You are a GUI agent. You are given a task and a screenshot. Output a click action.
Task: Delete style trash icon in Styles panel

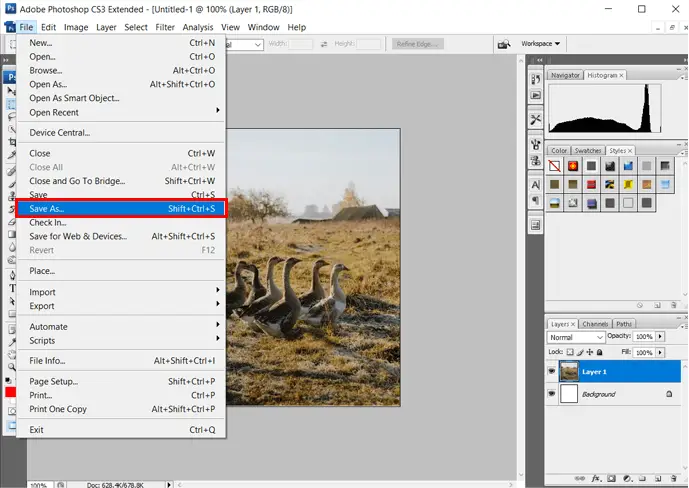(x=674, y=305)
